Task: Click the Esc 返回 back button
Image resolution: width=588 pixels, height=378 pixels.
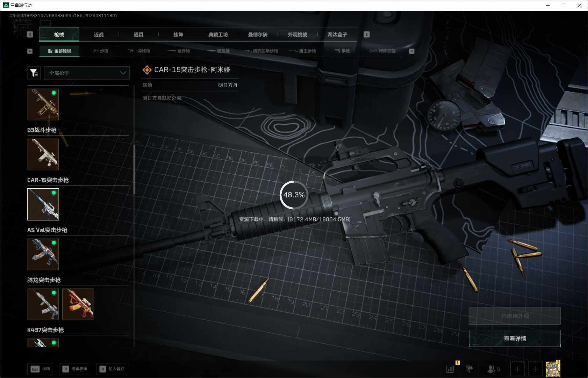Action: point(40,369)
